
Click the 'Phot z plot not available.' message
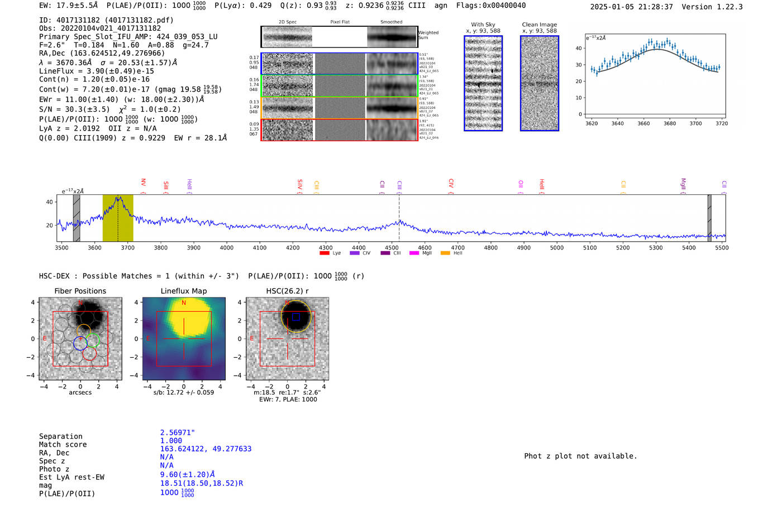(580, 456)
